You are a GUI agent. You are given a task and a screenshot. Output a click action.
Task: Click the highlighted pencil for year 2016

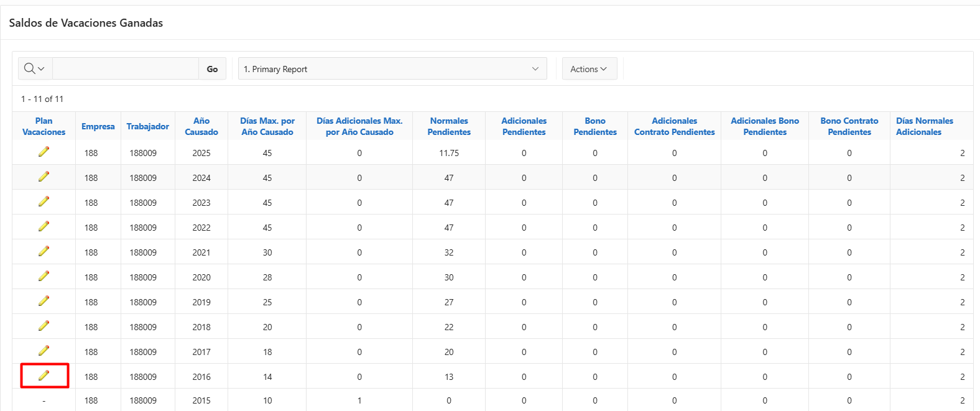tap(44, 376)
